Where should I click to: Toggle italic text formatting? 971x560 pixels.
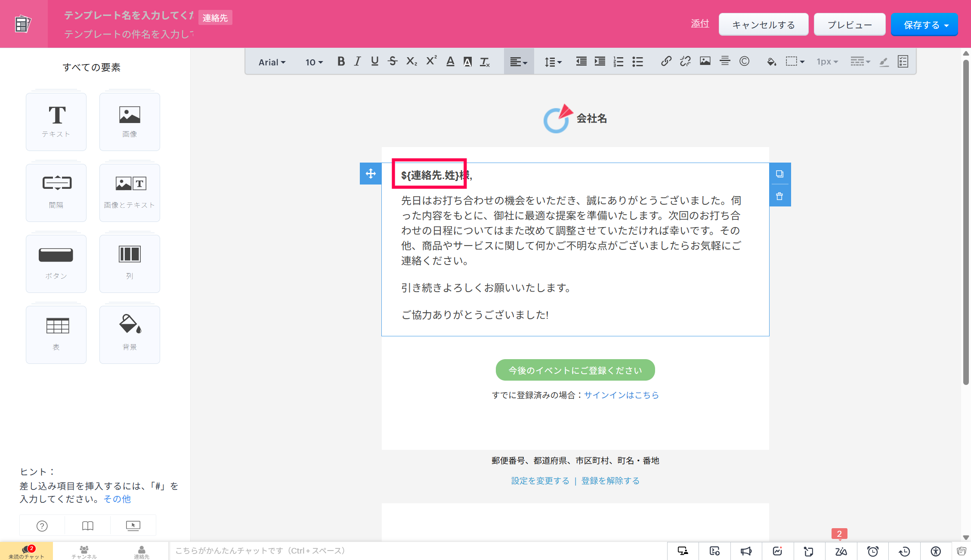(357, 62)
